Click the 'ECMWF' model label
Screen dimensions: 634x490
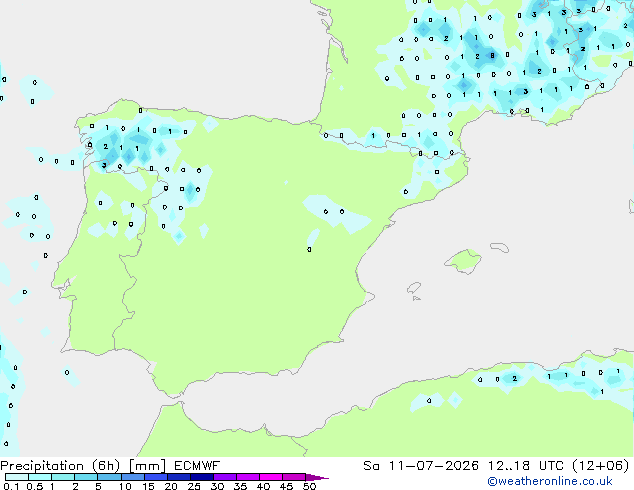(197, 466)
